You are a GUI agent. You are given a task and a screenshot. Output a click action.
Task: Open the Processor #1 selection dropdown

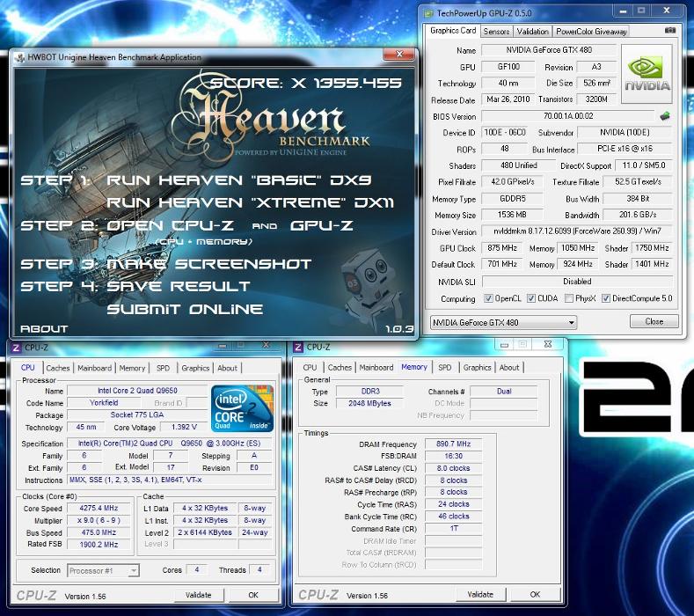103,571
